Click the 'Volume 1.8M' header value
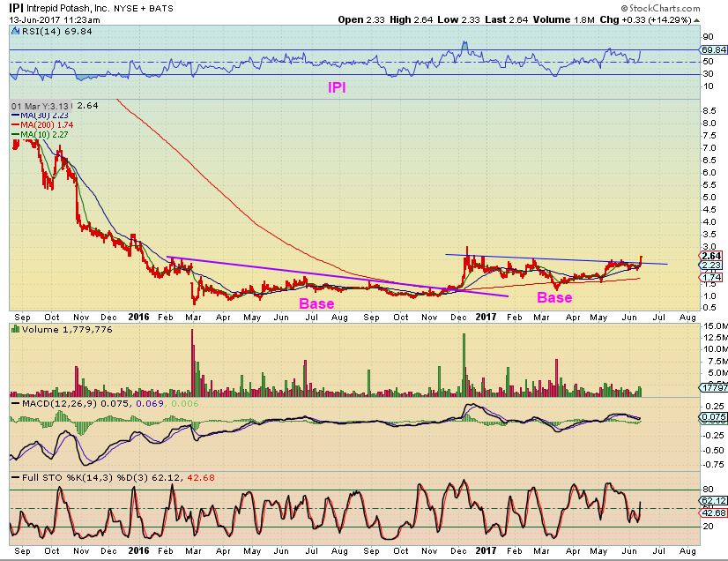 564,19
